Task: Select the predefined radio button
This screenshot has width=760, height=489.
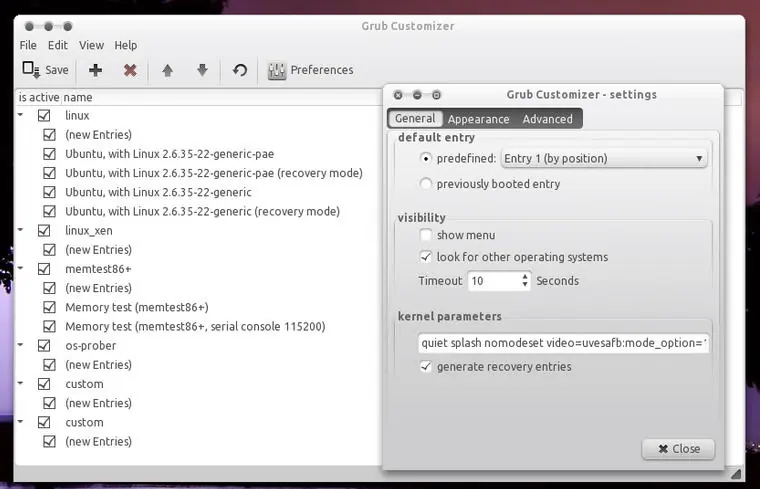Action: (426, 158)
